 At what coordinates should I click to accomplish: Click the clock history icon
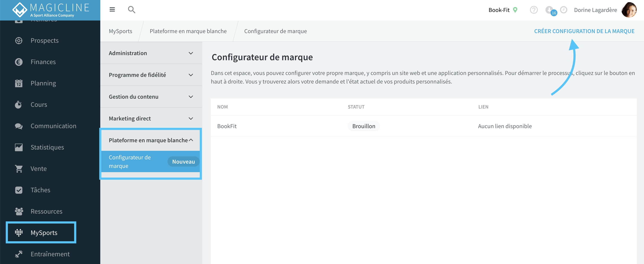click(x=564, y=10)
